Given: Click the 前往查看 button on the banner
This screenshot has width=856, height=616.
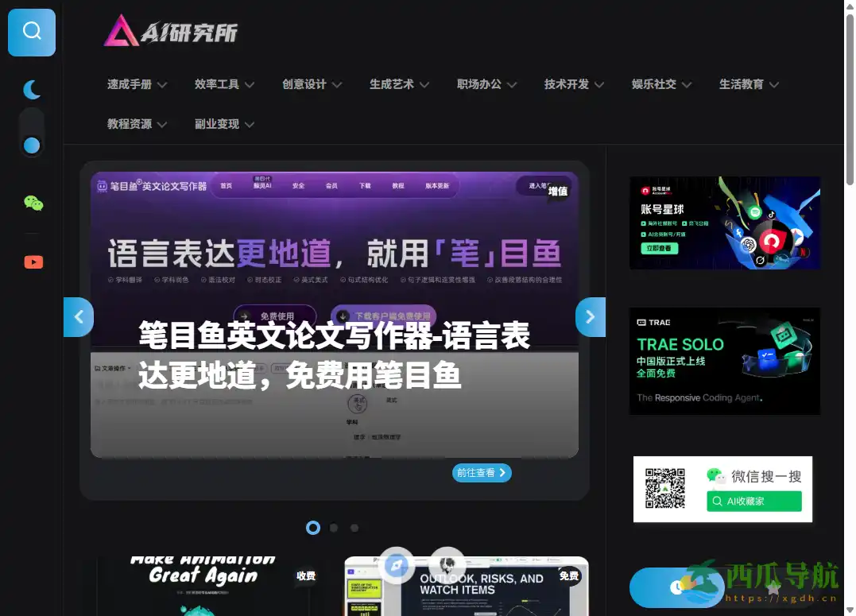Looking at the screenshot, I should pyautogui.click(x=482, y=472).
